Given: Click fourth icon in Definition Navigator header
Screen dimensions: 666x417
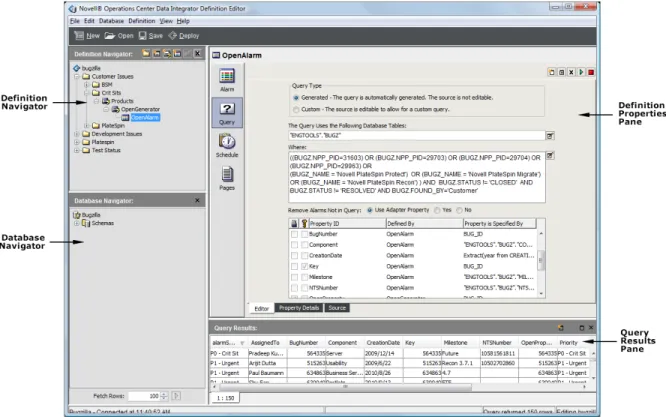Looking at the screenshot, I should coord(177,54).
